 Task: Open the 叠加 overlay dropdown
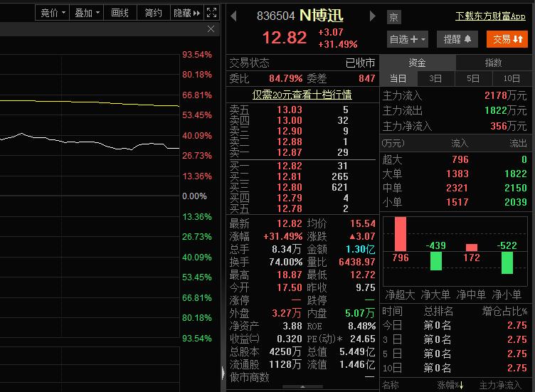(x=87, y=13)
